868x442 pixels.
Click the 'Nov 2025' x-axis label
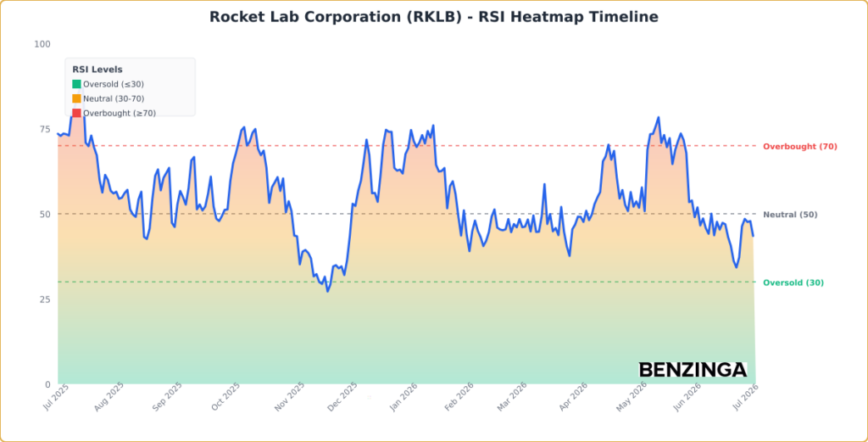click(290, 397)
